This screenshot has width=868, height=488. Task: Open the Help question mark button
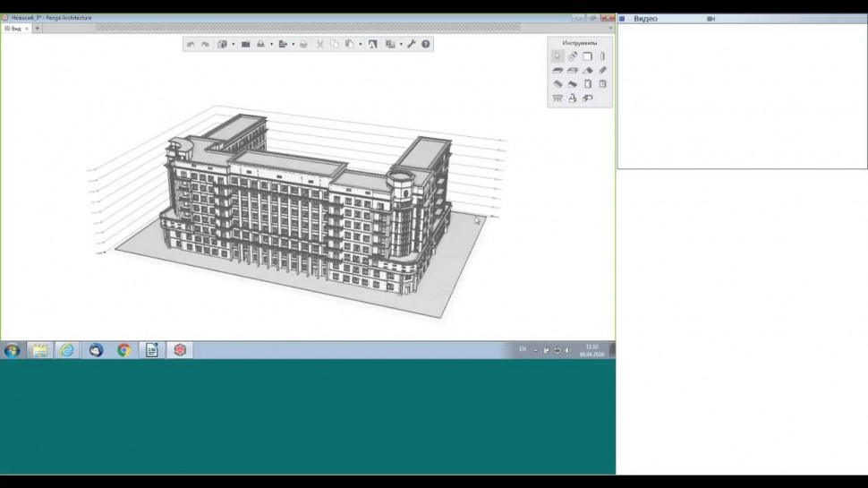(x=425, y=44)
